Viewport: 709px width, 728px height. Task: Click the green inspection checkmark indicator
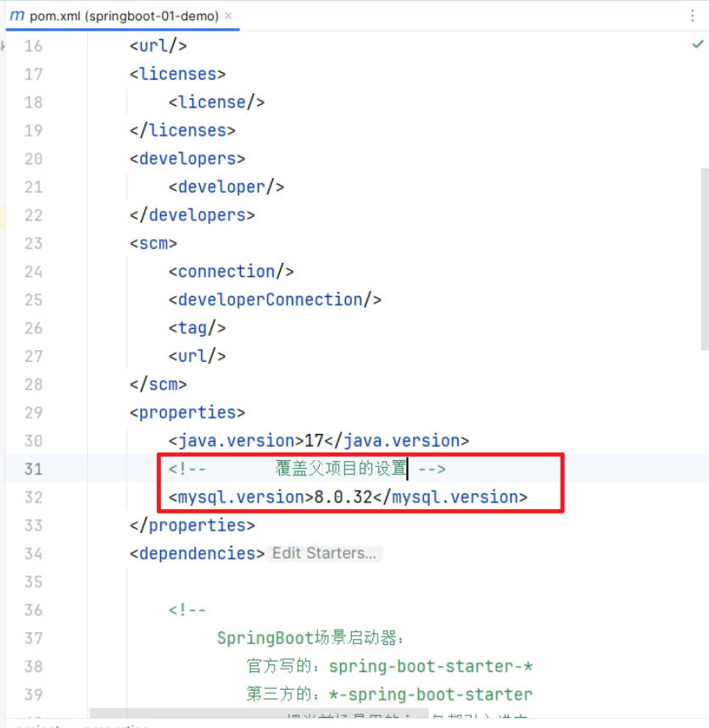[697, 44]
